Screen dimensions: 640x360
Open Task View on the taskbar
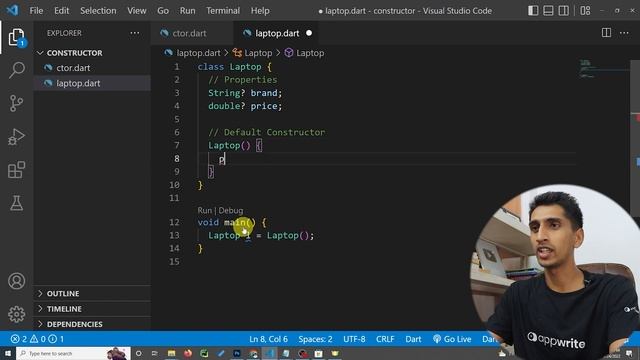click(x=154, y=353)
